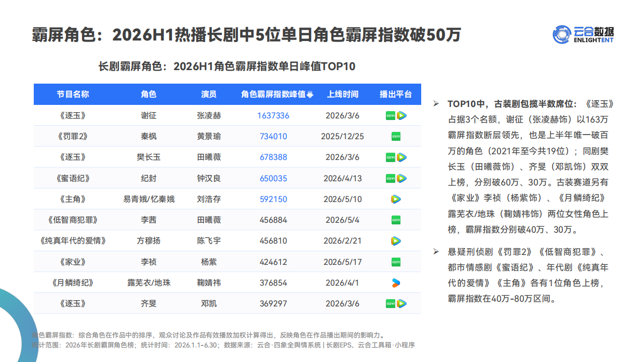Click the iQIYI icon in 樊长玉 row
The width and height of the screenshot is (644, 362).
tap(390, 157)
